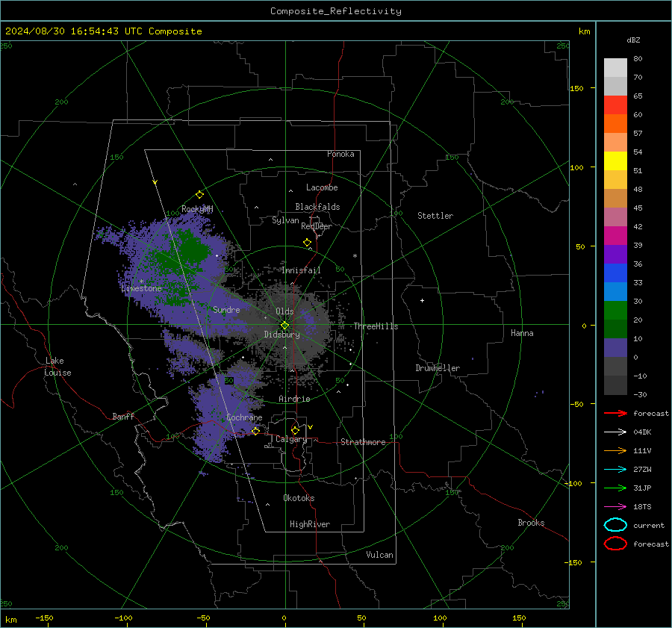Click the Banff label

[123, 417]
